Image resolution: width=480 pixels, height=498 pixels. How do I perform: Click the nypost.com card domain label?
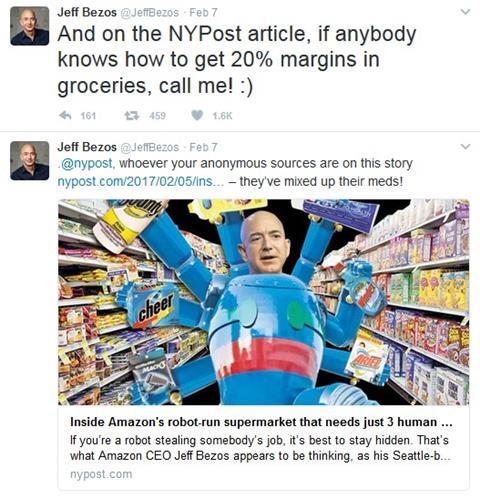coord(101,474)
